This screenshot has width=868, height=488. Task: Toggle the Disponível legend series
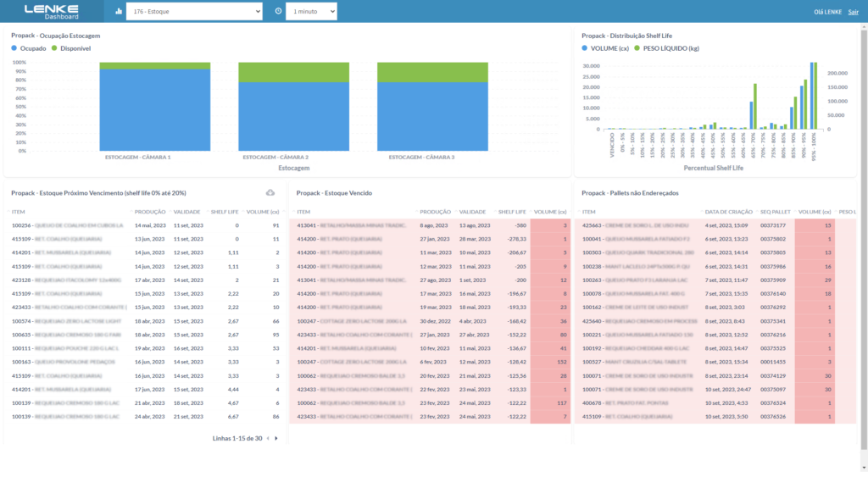71,48
